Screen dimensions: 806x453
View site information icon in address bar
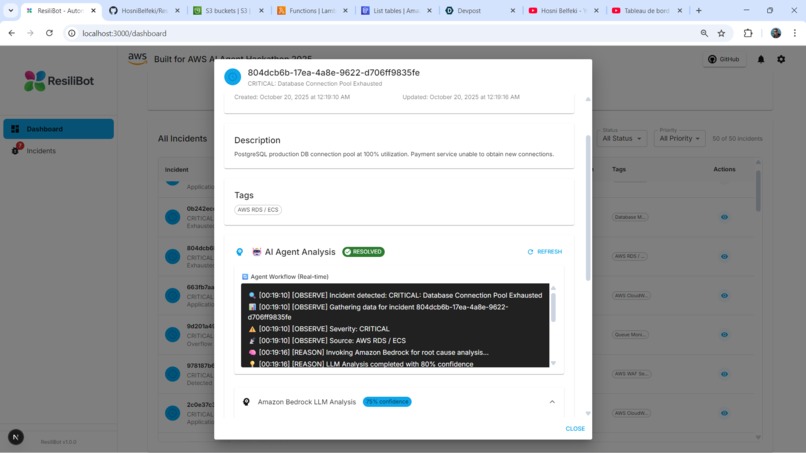(x=72, y=33)
